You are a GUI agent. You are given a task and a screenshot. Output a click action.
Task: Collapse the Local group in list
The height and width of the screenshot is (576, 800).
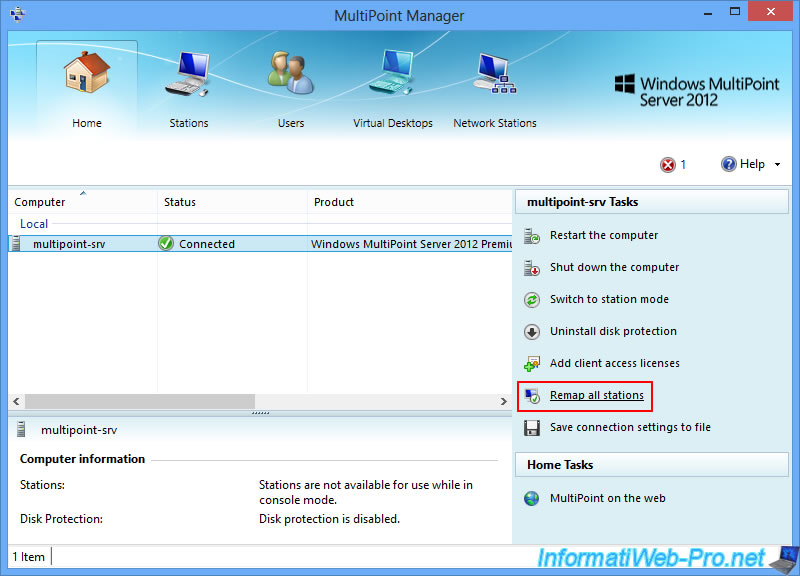(x=34, y=224)
